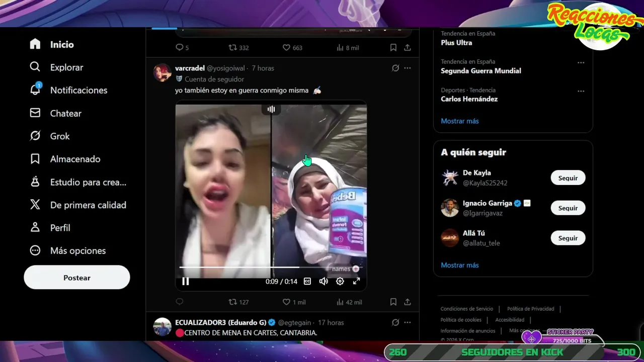Pause the video playback

(186, 282)
